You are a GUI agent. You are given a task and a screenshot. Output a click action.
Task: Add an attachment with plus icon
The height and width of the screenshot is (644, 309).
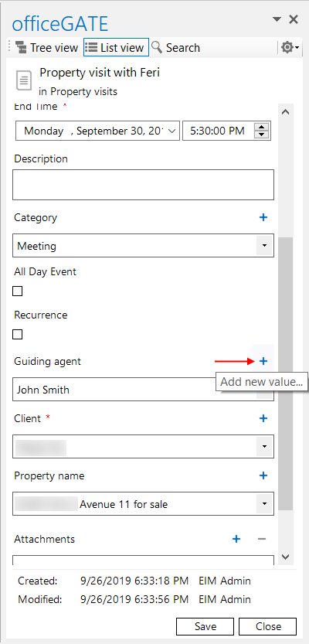click(x=236, y=539)
